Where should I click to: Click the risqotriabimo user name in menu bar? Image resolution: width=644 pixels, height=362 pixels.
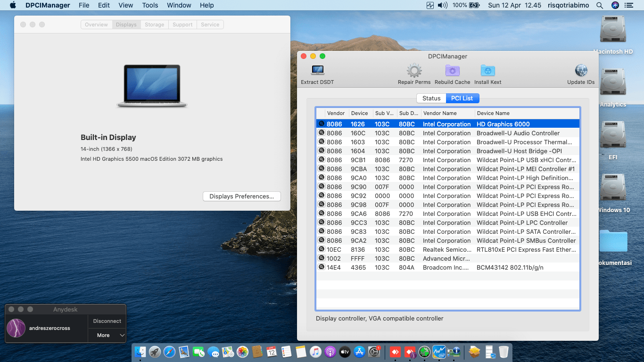click(569, 5)
